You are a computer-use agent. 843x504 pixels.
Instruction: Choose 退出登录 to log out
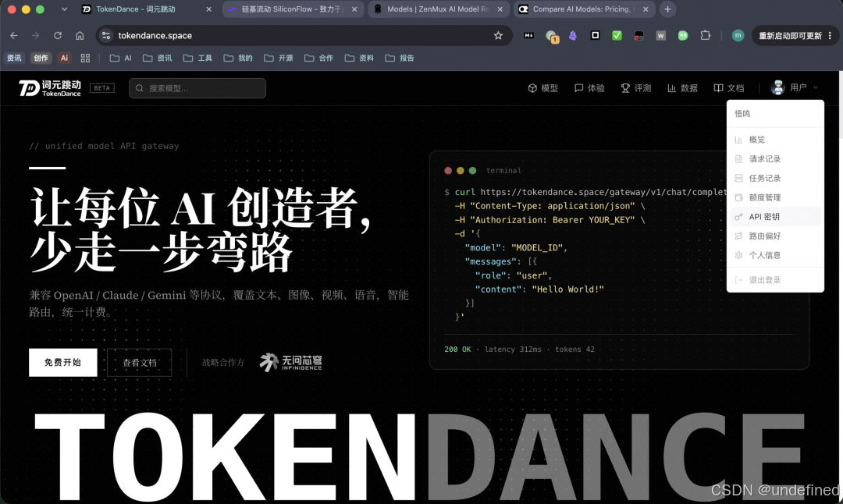point(775,280)
